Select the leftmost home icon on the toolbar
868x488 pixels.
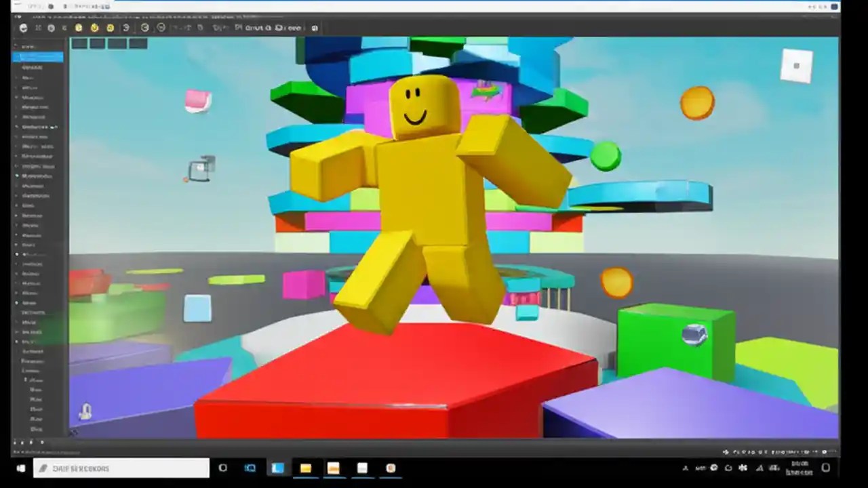click(x=24, y=28)
